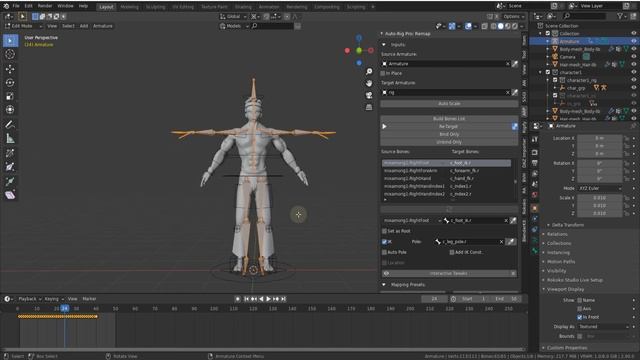Collapse the Mapping Presets section
The image size is (640, 360).
(384, 284)
